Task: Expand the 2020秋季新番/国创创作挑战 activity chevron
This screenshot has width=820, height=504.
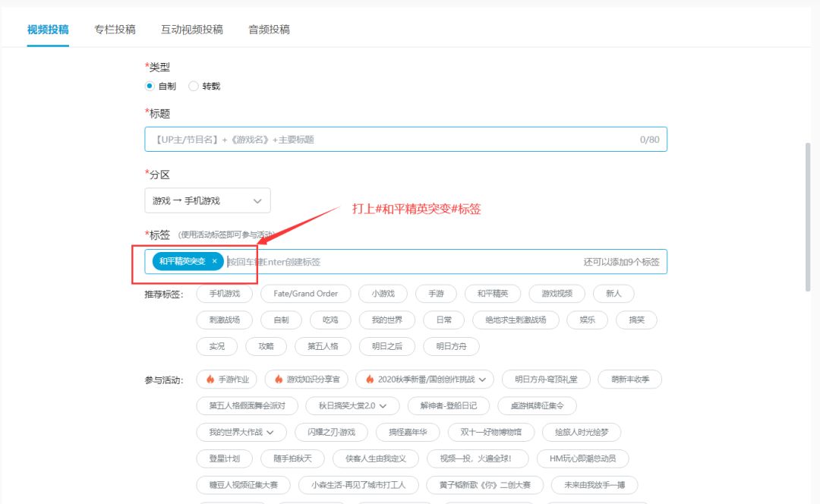Action: point(482,380)
